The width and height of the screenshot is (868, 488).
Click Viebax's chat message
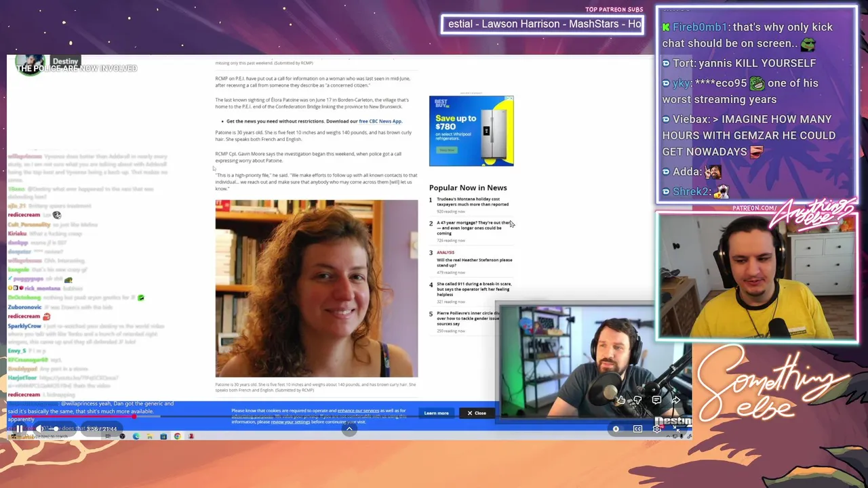(749, 136)
